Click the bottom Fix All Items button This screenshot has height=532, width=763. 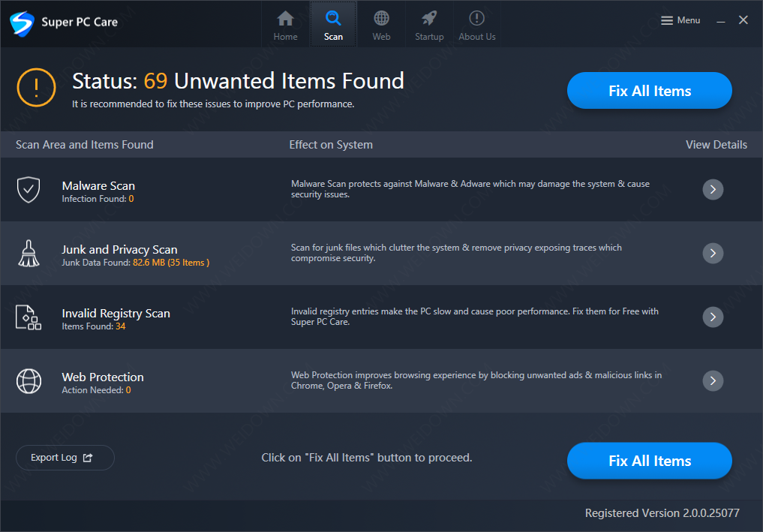[649, 461]
